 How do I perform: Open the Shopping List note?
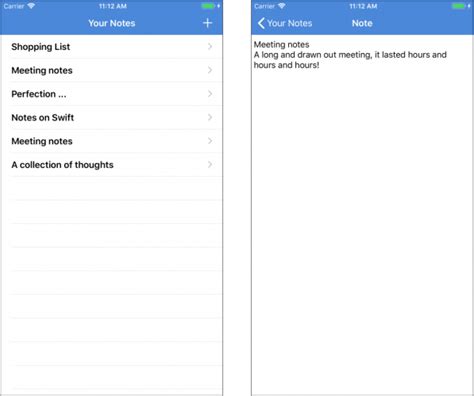(x=112, y=47)
